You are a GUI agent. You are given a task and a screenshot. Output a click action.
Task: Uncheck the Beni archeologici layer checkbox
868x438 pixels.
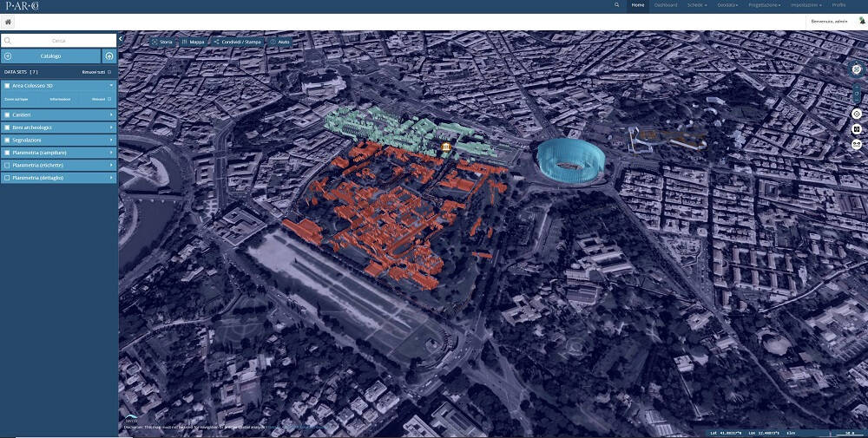point(7,127)
